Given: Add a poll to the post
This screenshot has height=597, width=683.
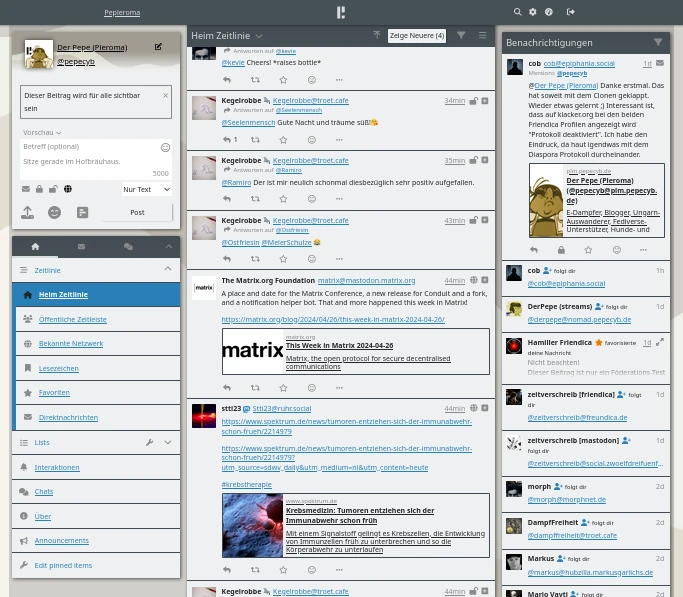Looking at the screenshot, I should pos(82,212).
